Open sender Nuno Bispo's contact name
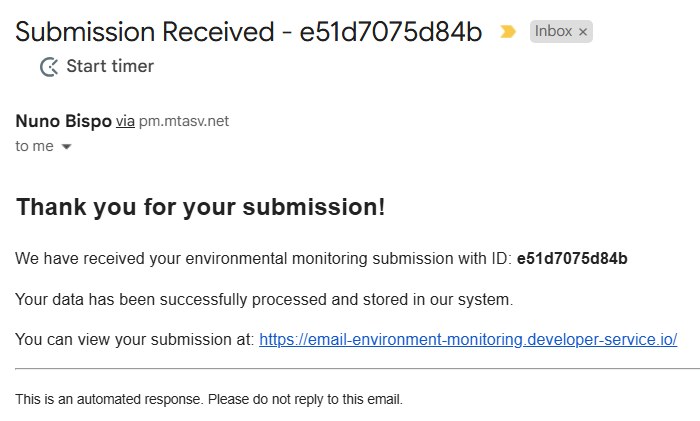 coord(63,121)
